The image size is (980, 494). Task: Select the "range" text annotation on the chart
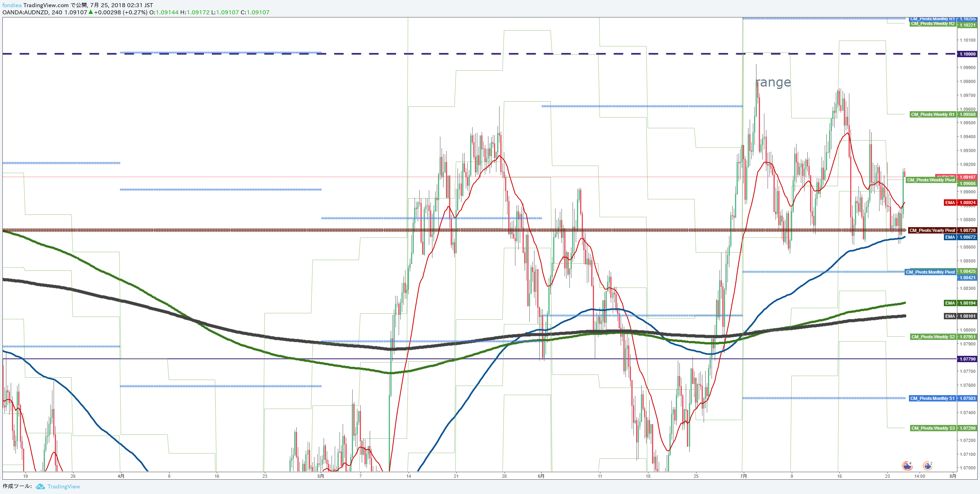pos(773,82)
